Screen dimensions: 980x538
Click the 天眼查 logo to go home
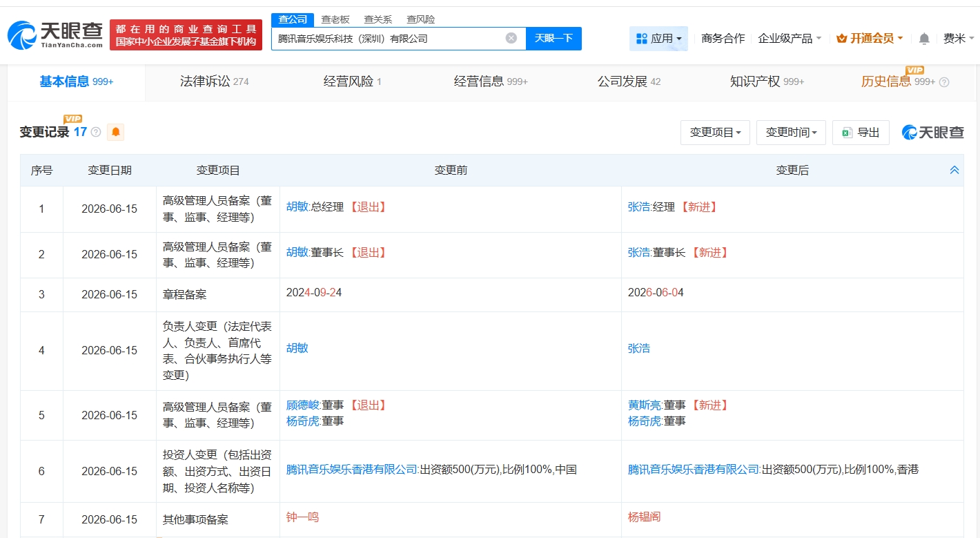tap(55, 35)
